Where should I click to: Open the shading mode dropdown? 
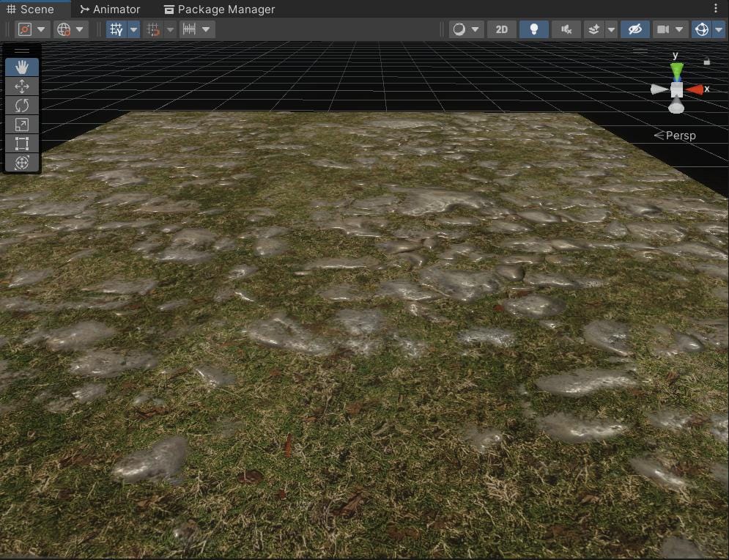pyautogui.click(x=458, y=29)
